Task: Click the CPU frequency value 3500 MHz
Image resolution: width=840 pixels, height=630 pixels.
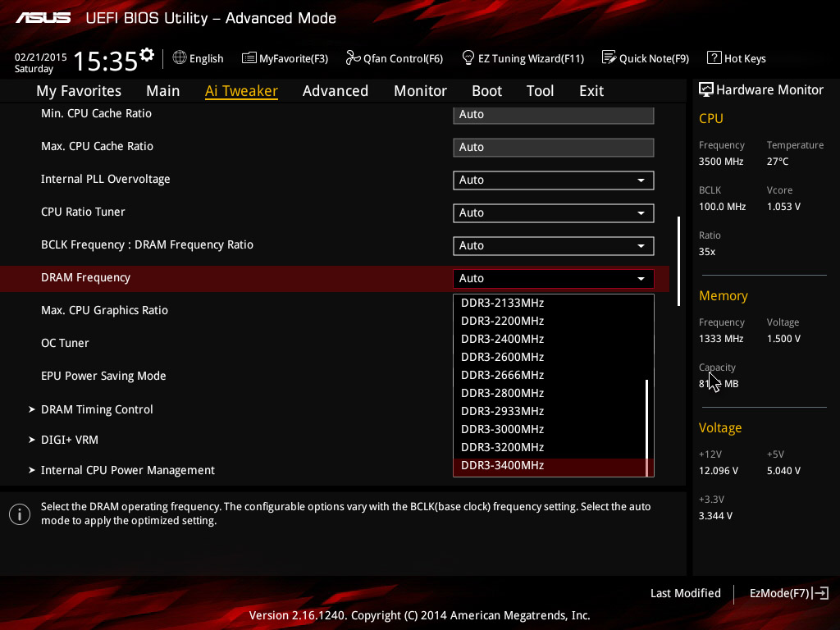Action: click(x=721, y=162)
